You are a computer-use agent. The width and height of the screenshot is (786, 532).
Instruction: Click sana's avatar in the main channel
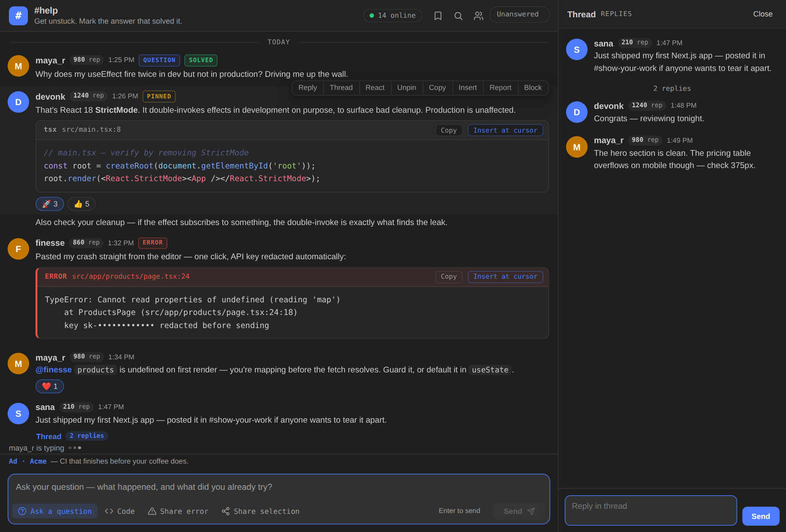coord(18,413)
